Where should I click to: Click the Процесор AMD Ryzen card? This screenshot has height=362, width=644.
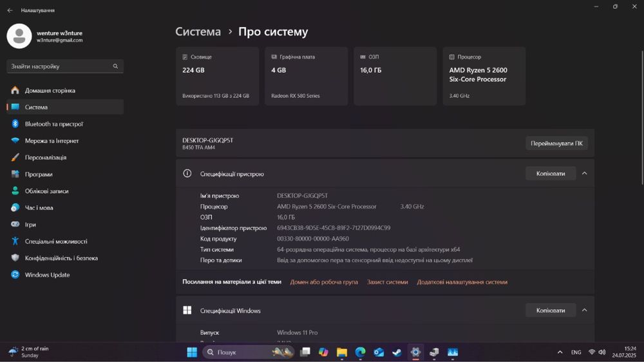(x=484, y=76)
